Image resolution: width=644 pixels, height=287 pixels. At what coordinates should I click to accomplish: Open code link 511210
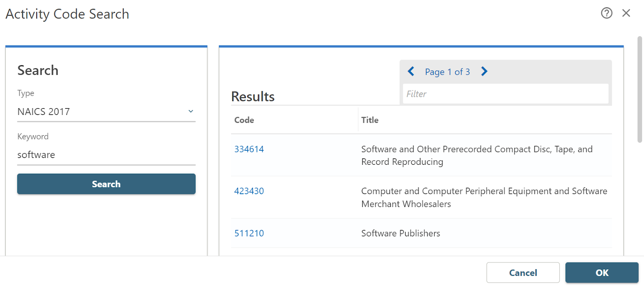pos(249,233)
